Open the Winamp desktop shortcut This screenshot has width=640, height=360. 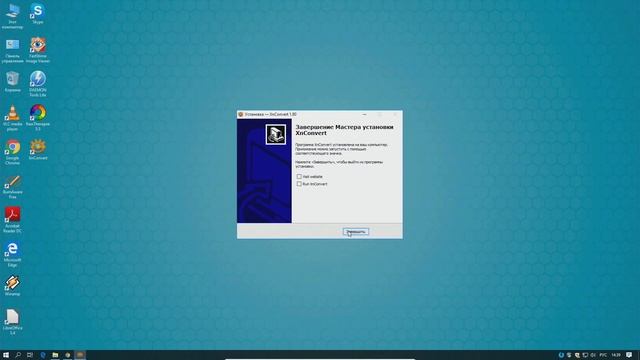pyautogui.click(x=12, y=285)
